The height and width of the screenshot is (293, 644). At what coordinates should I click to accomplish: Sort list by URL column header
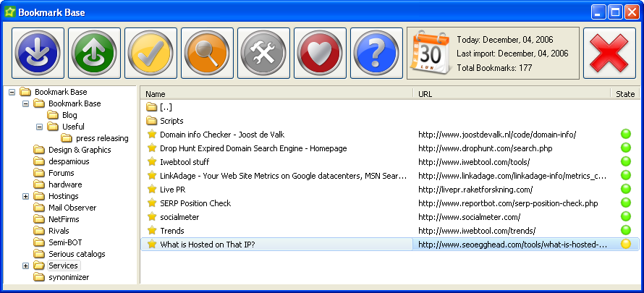tap(512, 94)
